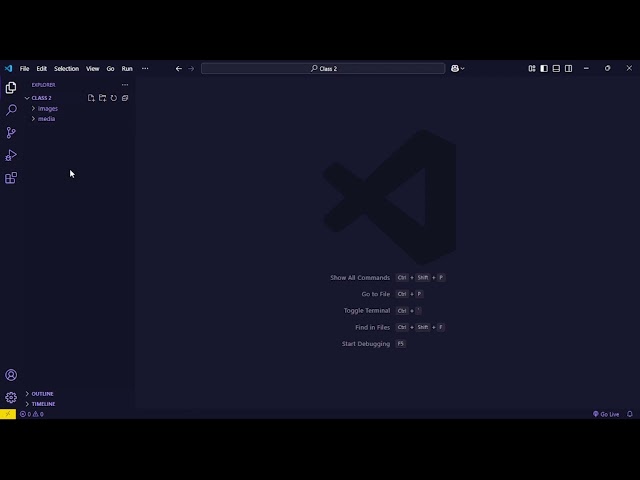
Task: Click the New Folder icon in Explorer
Action: [102, 98]
